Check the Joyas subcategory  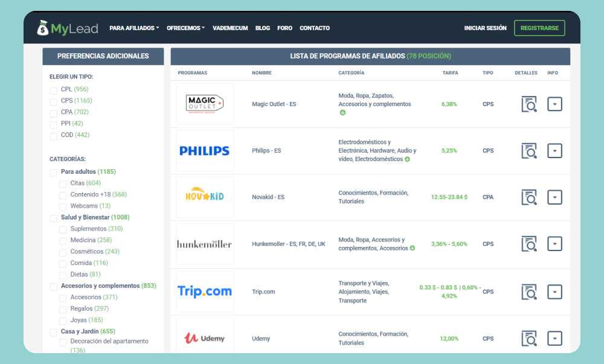pyautogui.click(x=63, y=321)
